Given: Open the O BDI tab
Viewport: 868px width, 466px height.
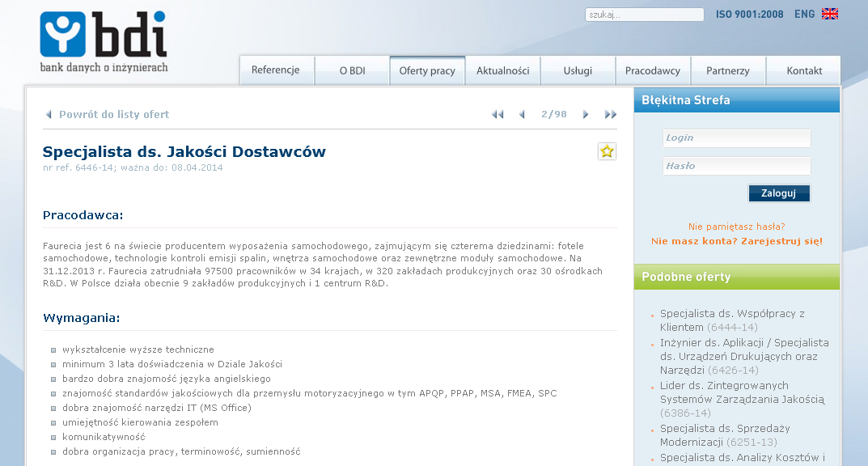Looking at the screenshot, I should coord(352,70).
